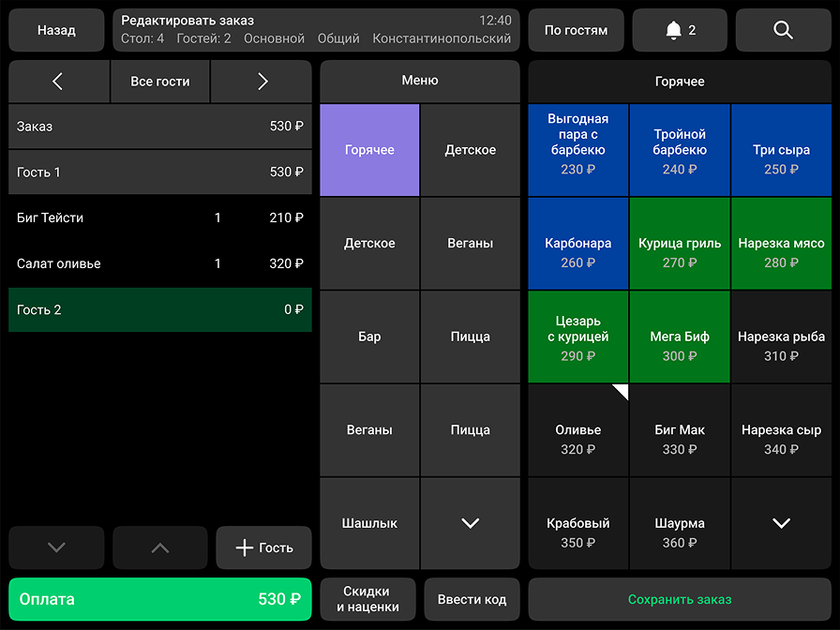Screen dimensions: 840x630
Task: Open the Бар menu category
Action: (369, 337)
